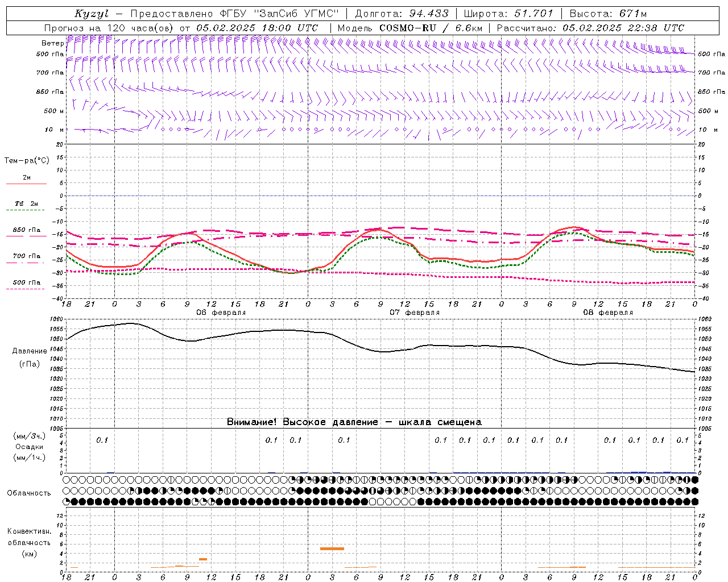Click the Давление pressure panel label

[x=30, y=351]
